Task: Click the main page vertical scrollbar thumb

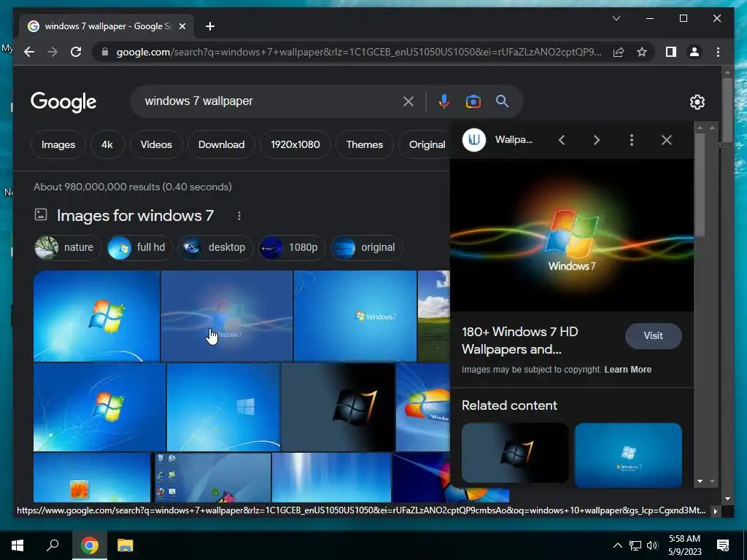Action: [727, 109]
